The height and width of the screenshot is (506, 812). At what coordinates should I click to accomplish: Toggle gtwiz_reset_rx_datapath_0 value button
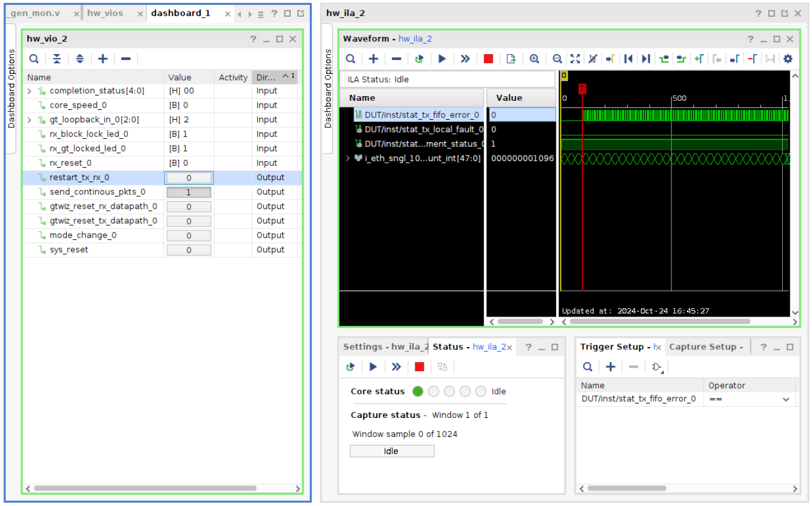(x=189, y=207)
